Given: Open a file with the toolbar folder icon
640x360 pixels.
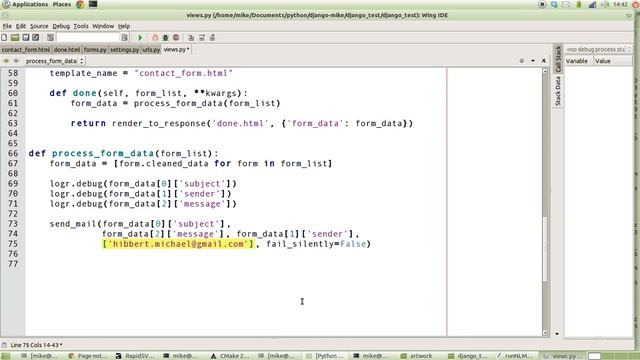Looking at the screenshot, I should tap(15, 38).
